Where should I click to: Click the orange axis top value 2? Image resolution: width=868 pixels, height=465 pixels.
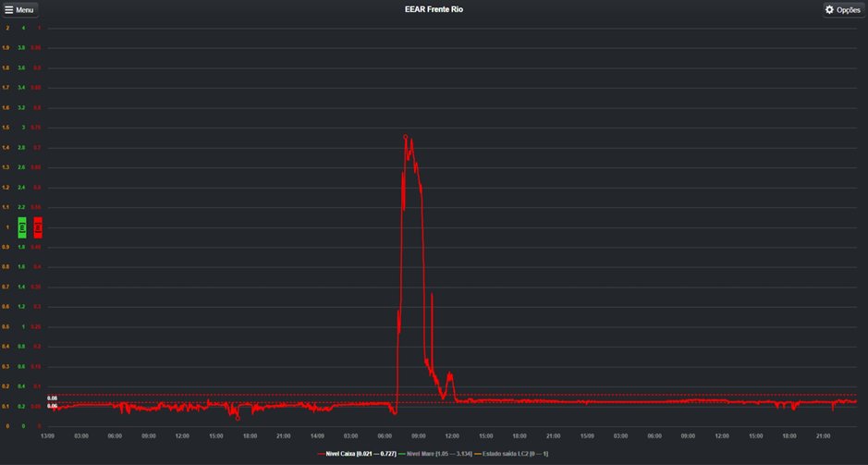pos(7,28)
